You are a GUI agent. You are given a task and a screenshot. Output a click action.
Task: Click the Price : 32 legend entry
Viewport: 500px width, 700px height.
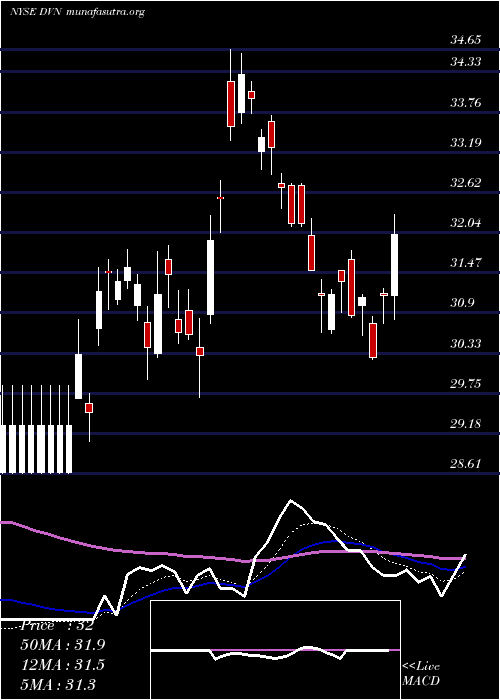[57, 625]
